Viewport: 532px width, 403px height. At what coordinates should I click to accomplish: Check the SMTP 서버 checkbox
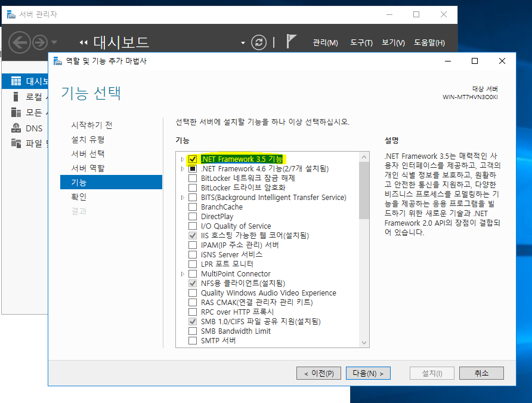(x=193, y=340)
